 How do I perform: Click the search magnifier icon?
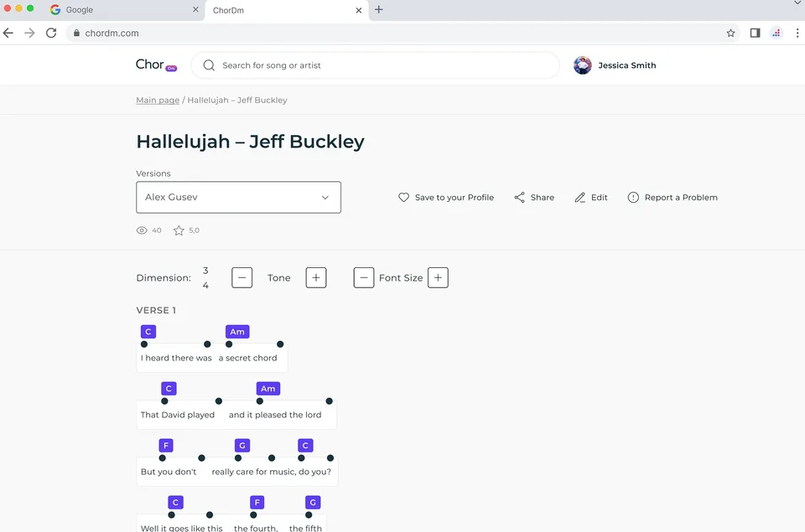tap(209, 65)
